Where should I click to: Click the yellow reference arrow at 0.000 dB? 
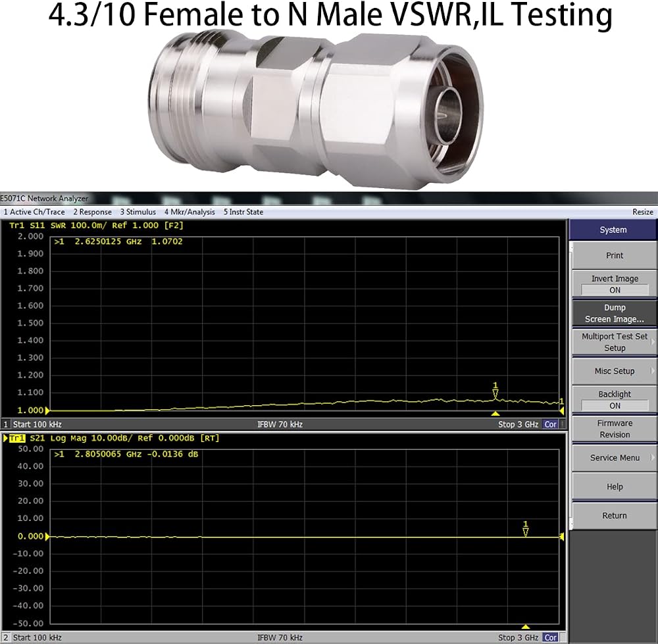[x=47, y=536]
